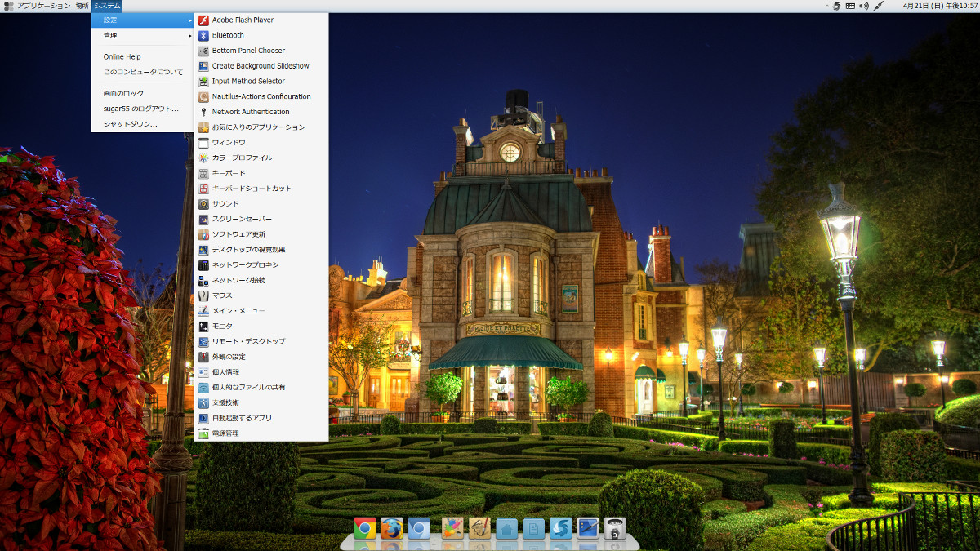The width and height of the screenshot is (980, 551).
Task: Choose メイン・メニュー from the submenu
Action: (x=261, y=311)
